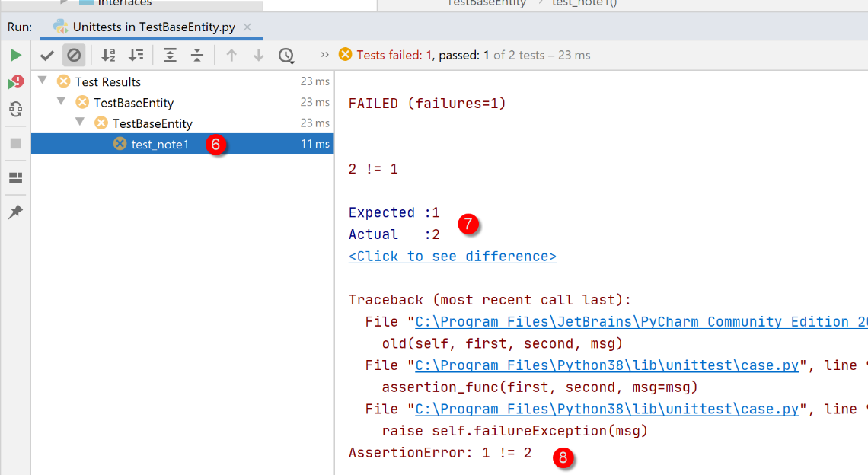Collapse all test nodes

point(197,55)
